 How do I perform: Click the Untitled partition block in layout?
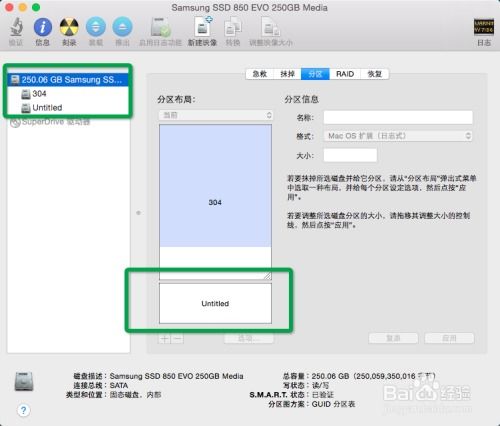click(215, 303)
